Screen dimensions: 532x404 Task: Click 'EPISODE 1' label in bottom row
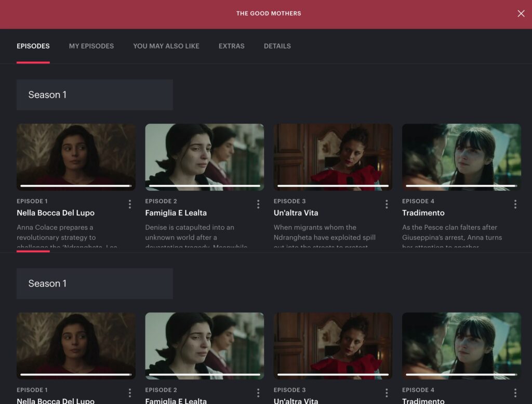tap(32, 390)
